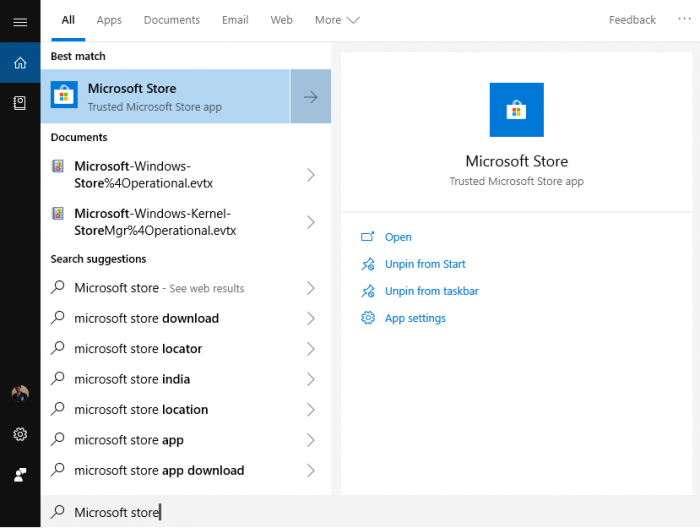
Task: Switch to the Email tab
Action: (235, 20)
